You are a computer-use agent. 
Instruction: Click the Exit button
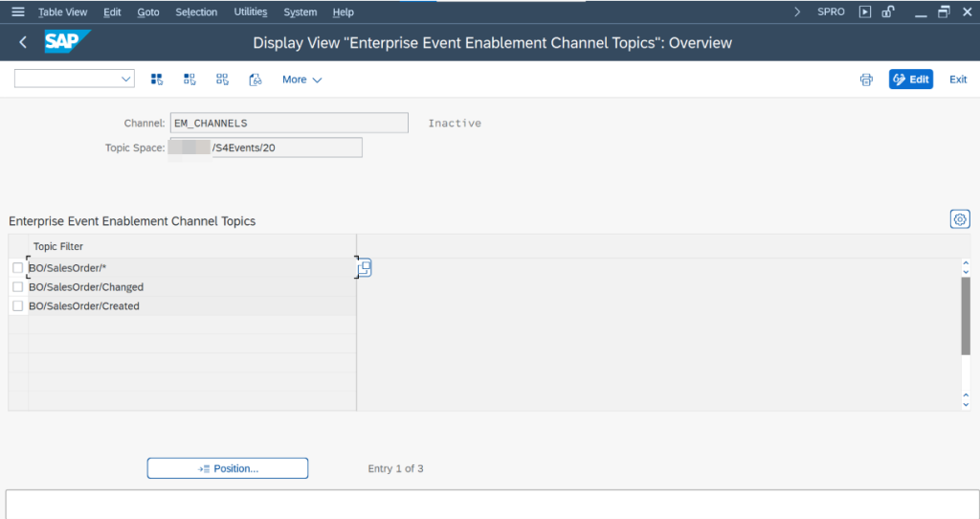(958, 79)
